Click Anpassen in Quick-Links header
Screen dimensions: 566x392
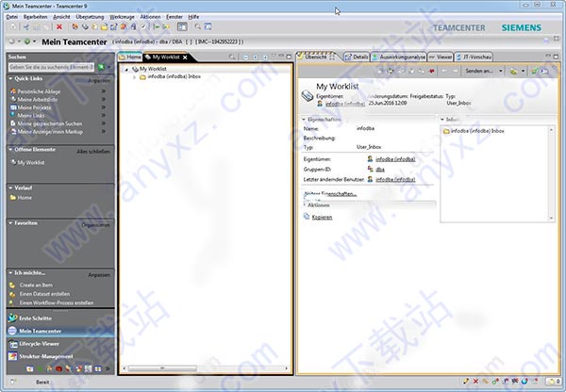click(99, 81)
